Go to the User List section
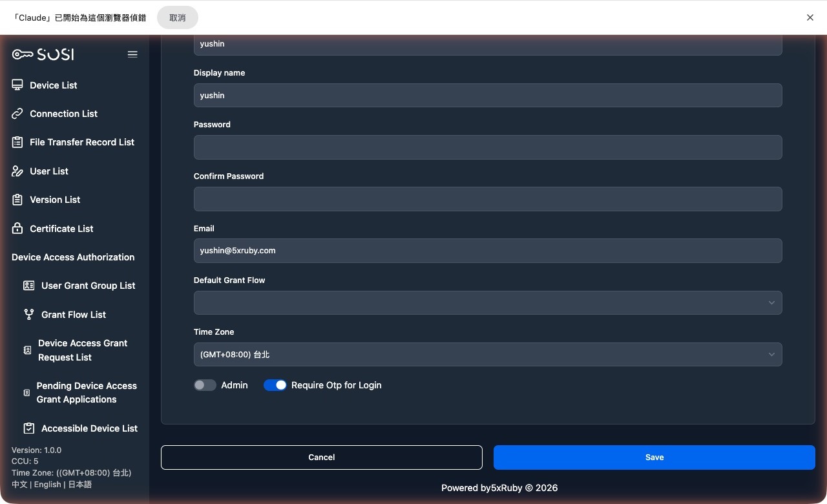827x504 pixels. click(48, 171)
